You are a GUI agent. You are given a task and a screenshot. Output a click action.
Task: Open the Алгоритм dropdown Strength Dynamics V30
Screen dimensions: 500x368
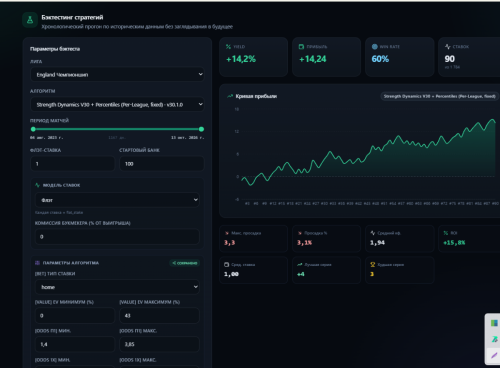(x=117, y=104)
